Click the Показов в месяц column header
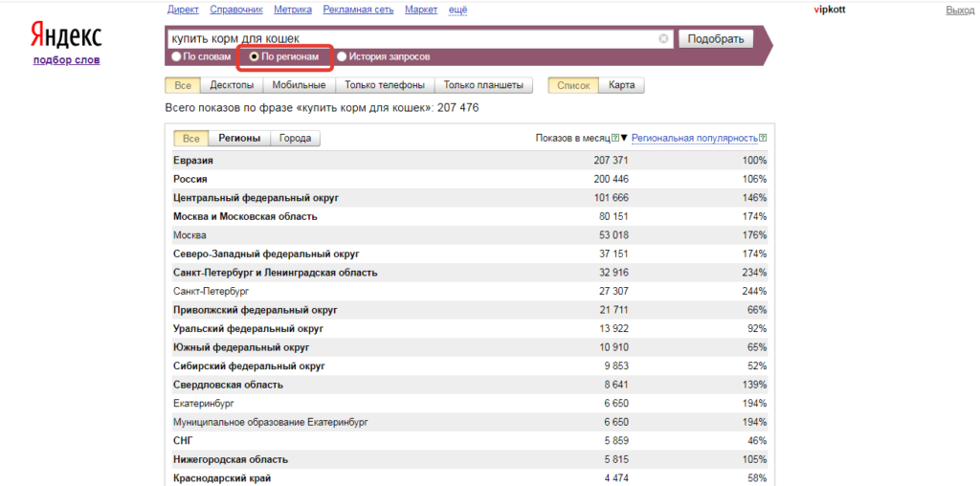 click(572, 138)
